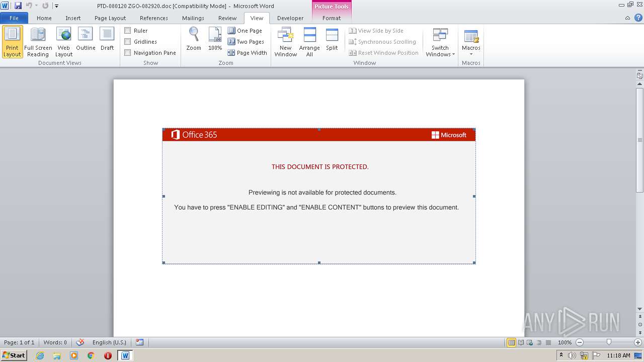Select Print Layout view
Screen dimensions: 644x362
click(x=13, y=42)
